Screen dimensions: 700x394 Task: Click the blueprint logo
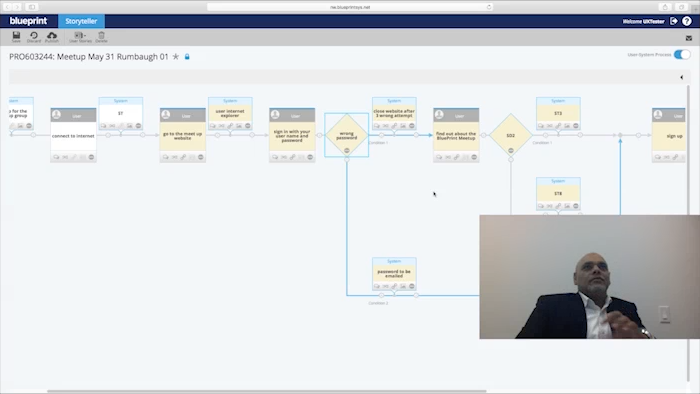point(28,21)
